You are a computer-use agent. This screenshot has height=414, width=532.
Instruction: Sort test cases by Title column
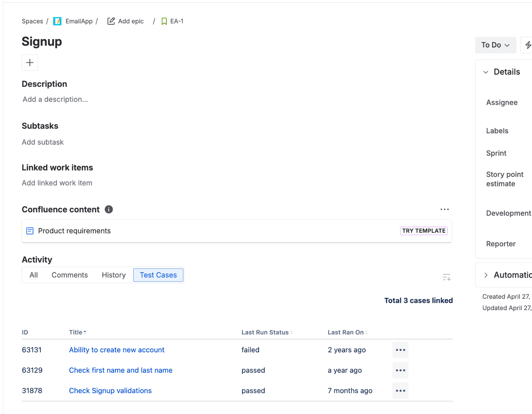pos(78,332)
